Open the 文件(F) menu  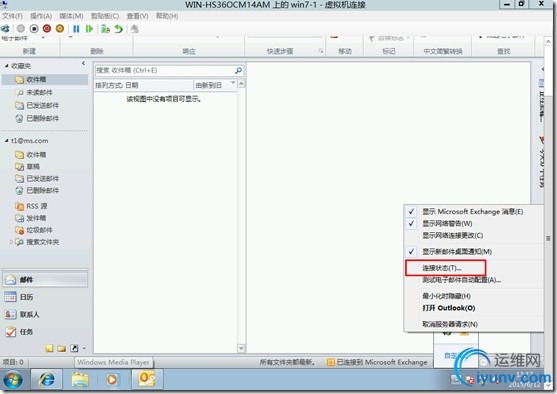coord(12,16)
